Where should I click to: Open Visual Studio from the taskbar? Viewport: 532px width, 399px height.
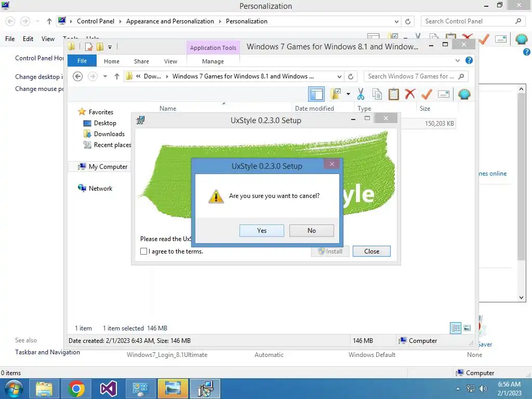[108, 389]
